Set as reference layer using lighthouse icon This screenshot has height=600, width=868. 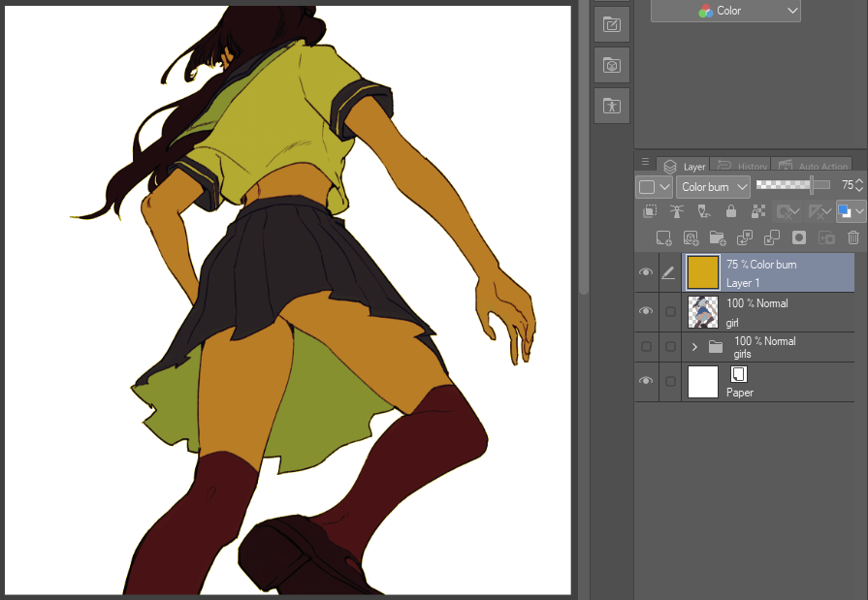[x=677, y=211]
